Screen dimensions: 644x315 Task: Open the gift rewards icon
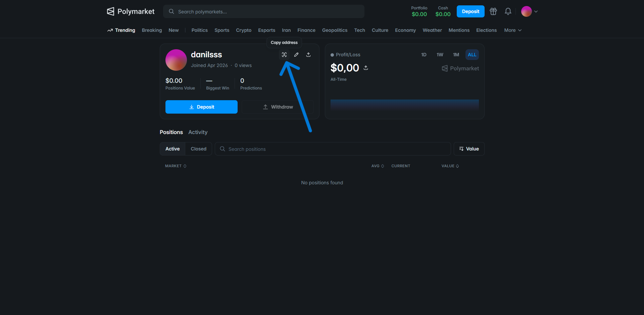[493, 11]
